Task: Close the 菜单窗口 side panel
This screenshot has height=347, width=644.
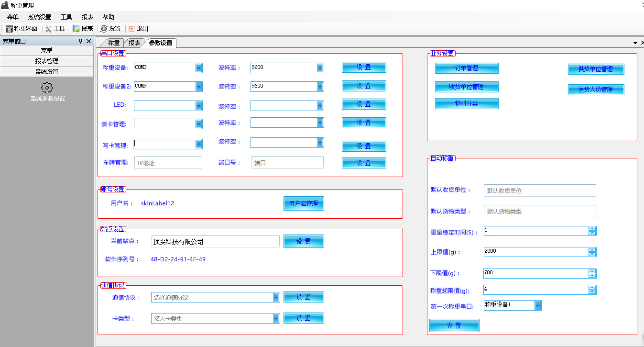Action: click(88, 41)
